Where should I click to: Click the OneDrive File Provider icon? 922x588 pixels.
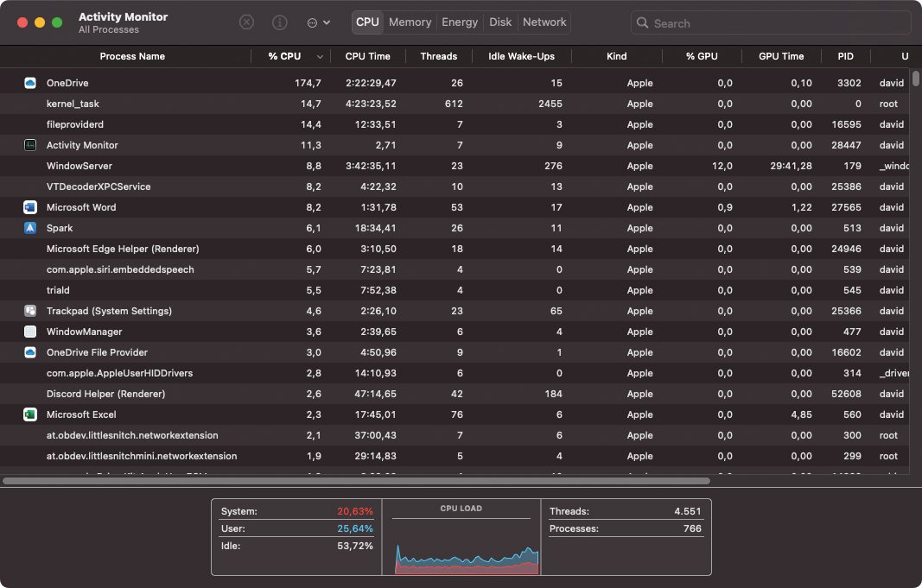(30, 352)
